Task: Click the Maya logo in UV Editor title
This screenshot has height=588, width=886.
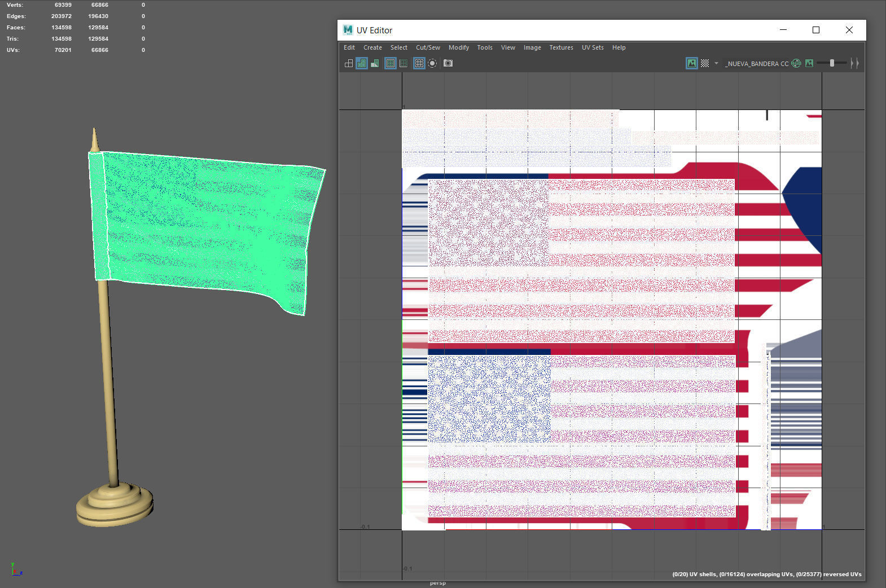Action: point(348,30)
